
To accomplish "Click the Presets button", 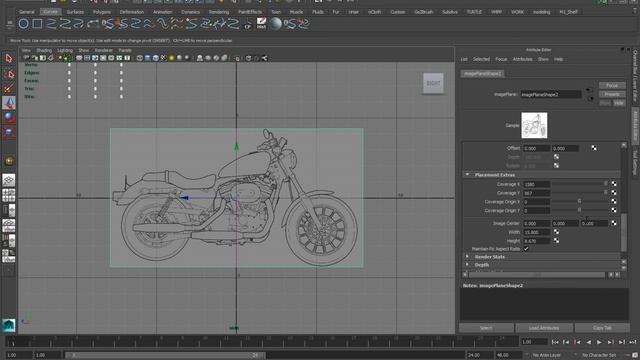I will tap(612, 94).
